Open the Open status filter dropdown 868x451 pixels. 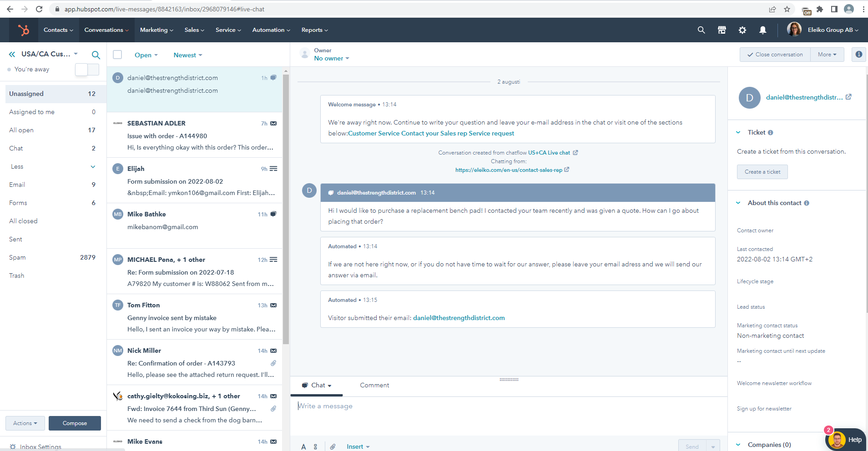tap(146, 55)
